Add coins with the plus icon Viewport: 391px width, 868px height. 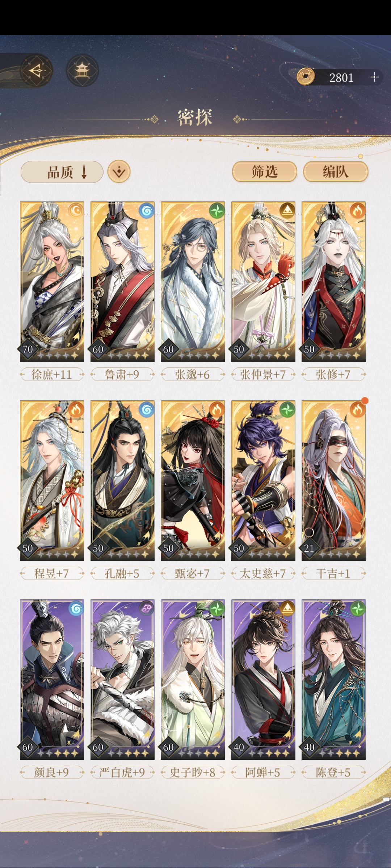click(374, 77)
